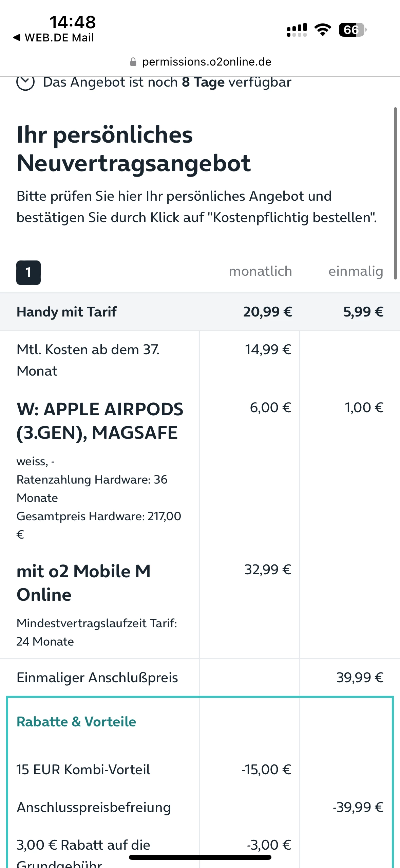Tap the page scrollbar on the right

pos(395,193)
